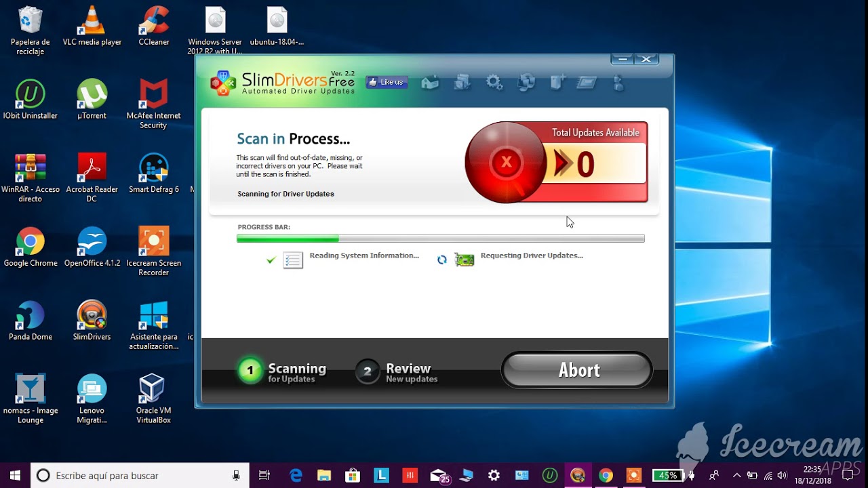This screenshot has width=868, height=488.
Task: Click the red scan status orb
Action: pos(506,162)
